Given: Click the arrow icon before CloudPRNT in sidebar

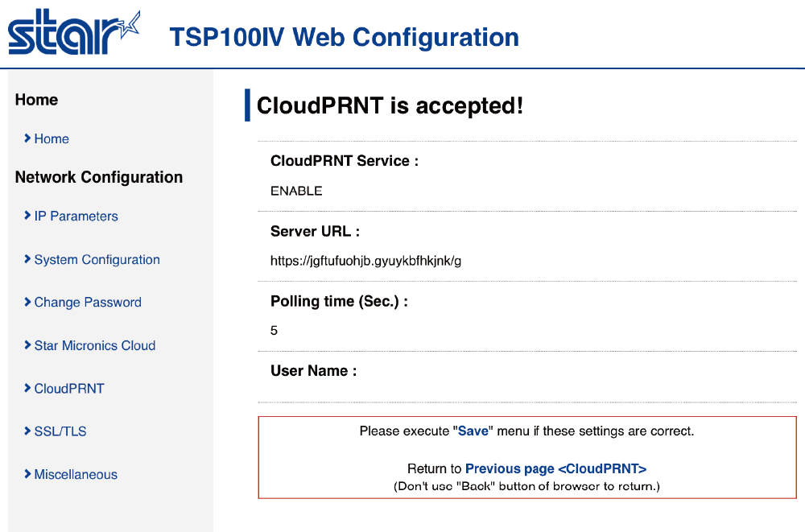Looking at the screenshot, I should click(27, 389).
